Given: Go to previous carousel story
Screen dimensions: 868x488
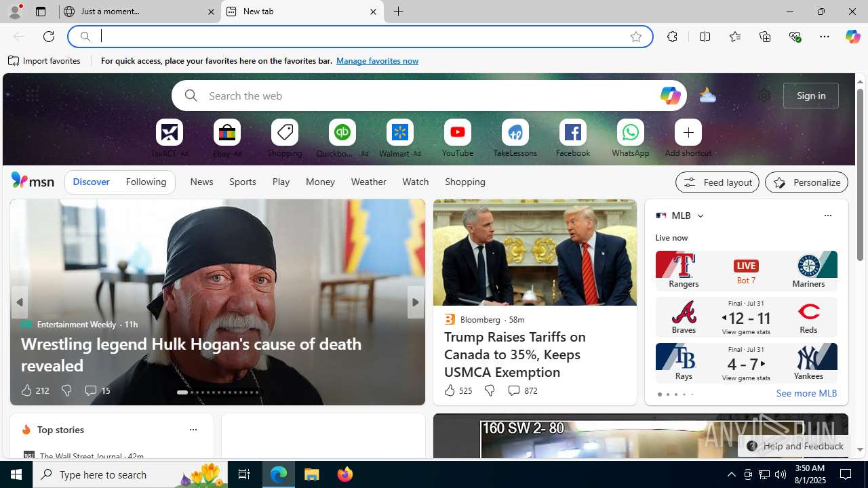Looking at the screenshot, I should 20,302.
